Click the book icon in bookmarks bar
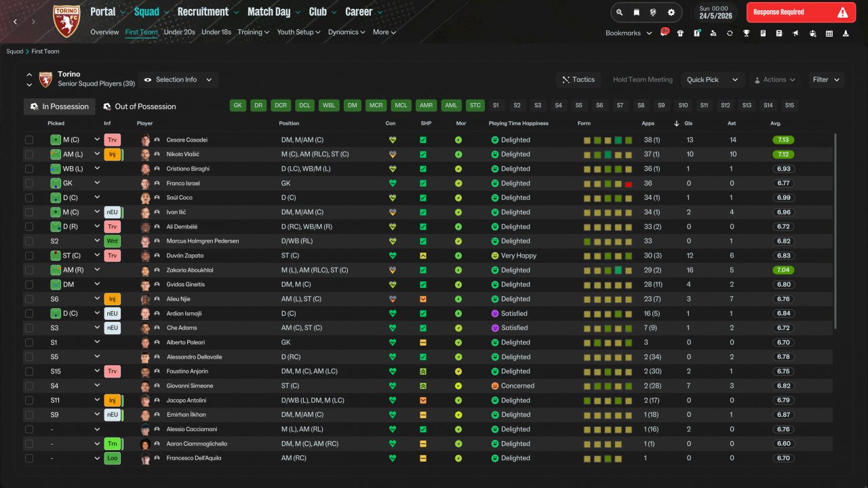 [763, 33]
